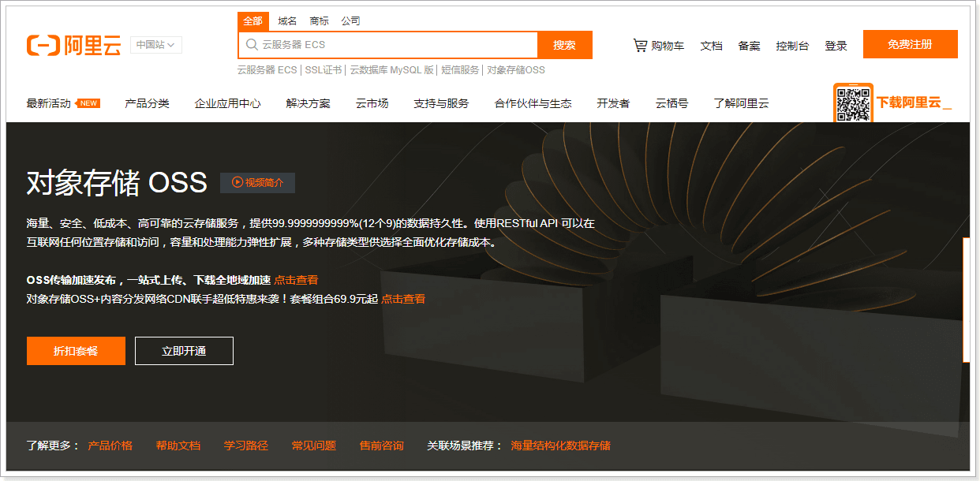Open the 产品价格 link
Image resolution: width=980 pixels, height=481 pixels.
pyautogui.click(x=110, y=446)
